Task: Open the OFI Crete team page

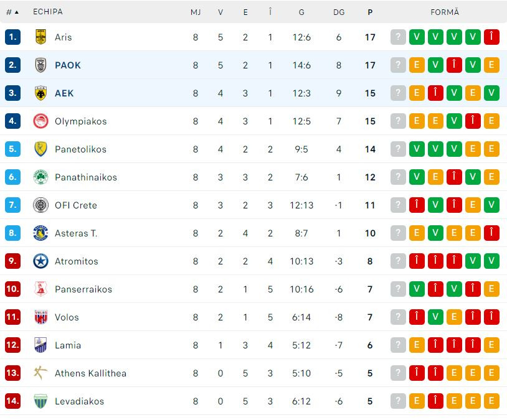Action: 76,205
